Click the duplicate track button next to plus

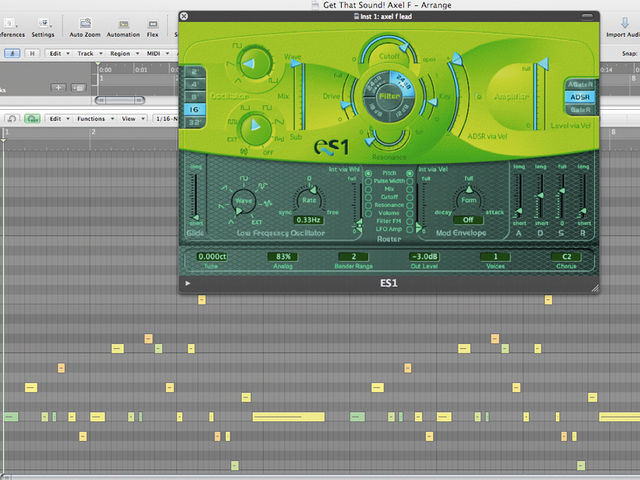point(78,87)
